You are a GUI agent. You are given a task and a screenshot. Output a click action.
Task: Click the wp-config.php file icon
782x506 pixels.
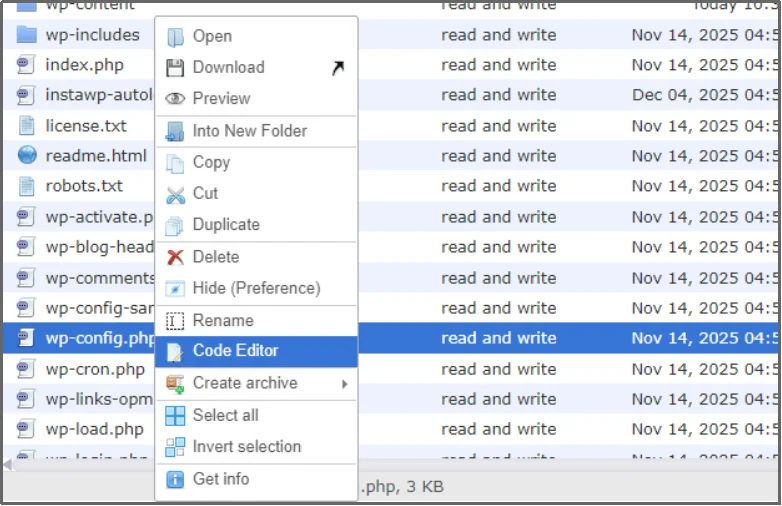coord(26,338)
